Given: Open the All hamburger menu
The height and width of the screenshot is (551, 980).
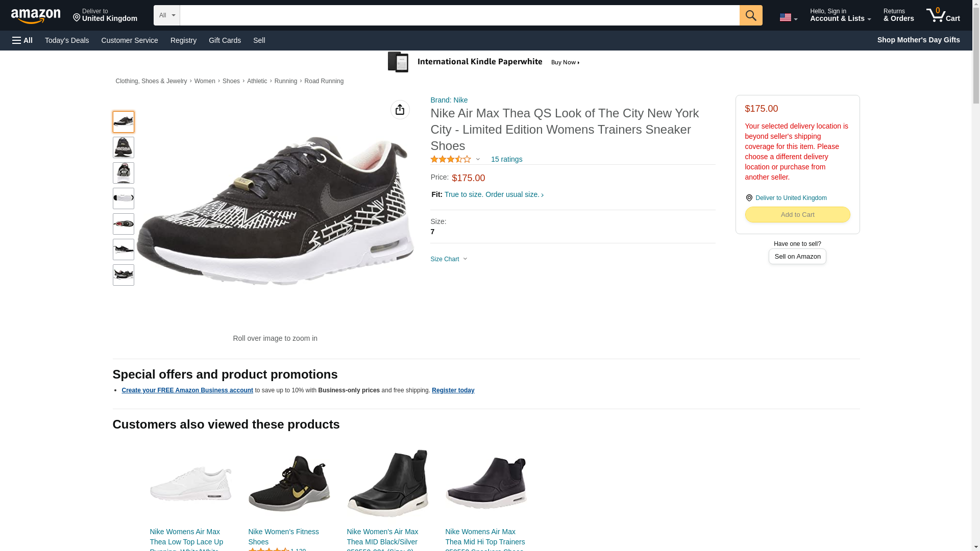Looking at the screenshot, I should click(22, 40).
